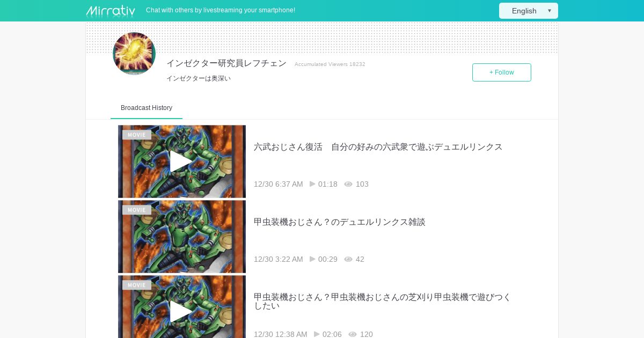Open title 六武おじさん復活 自分の好みの六武衆で遊ぶデュエルリンクス

(x=378, y=147)
